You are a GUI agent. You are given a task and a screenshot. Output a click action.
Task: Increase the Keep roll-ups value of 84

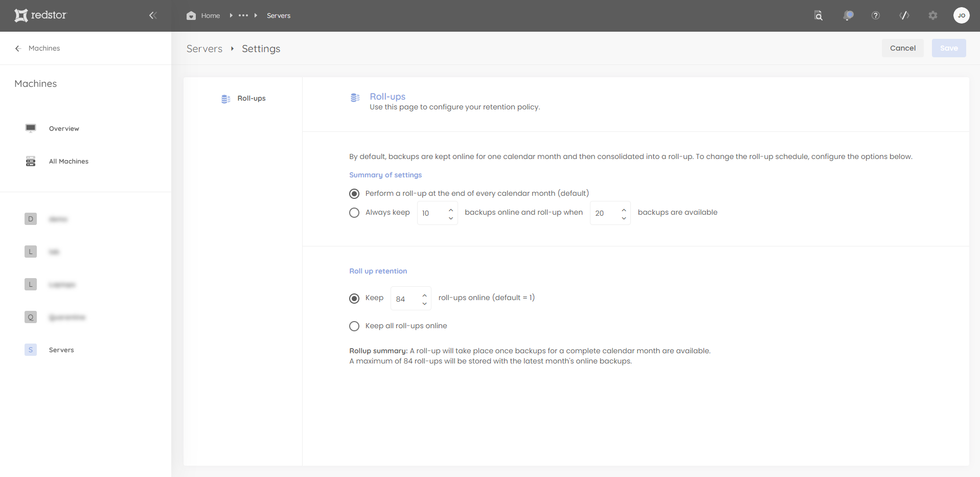click(424, 295)
